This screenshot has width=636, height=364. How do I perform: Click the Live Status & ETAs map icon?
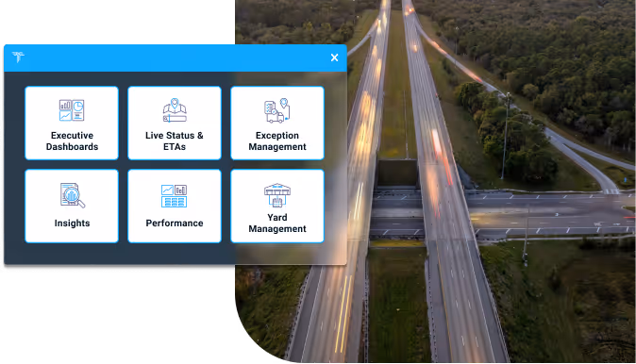[x=175, y=109]
